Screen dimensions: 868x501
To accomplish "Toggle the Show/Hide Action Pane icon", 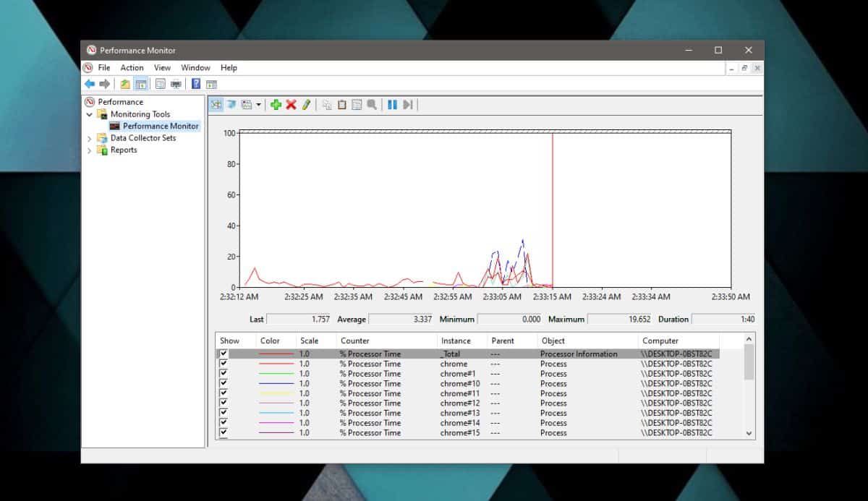I will pos(211,84).
